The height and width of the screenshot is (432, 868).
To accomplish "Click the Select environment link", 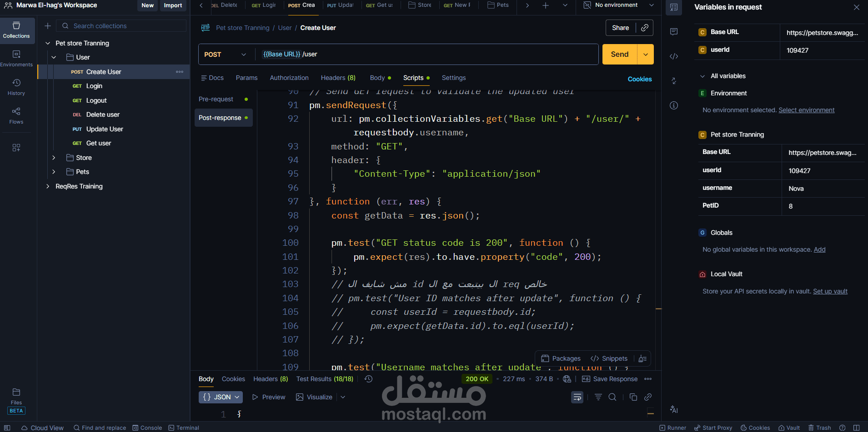I will [x=806, y=110].
